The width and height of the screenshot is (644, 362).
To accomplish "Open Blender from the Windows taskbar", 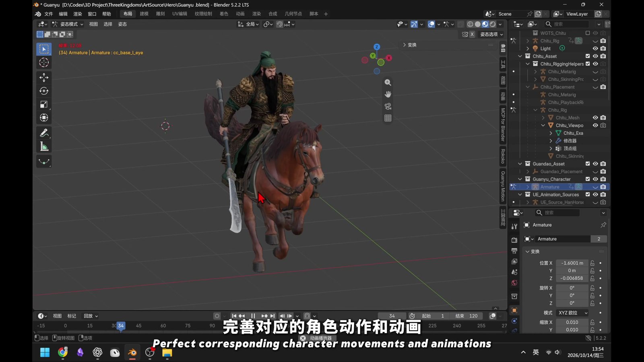I will pyautogui.click(x=132, y=353).
